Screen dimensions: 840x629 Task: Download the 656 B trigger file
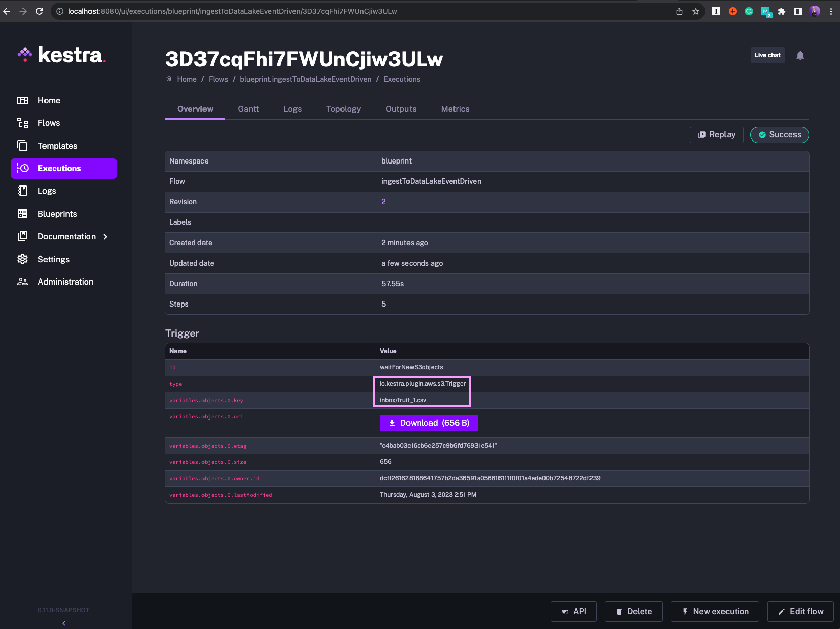(428, 423)
